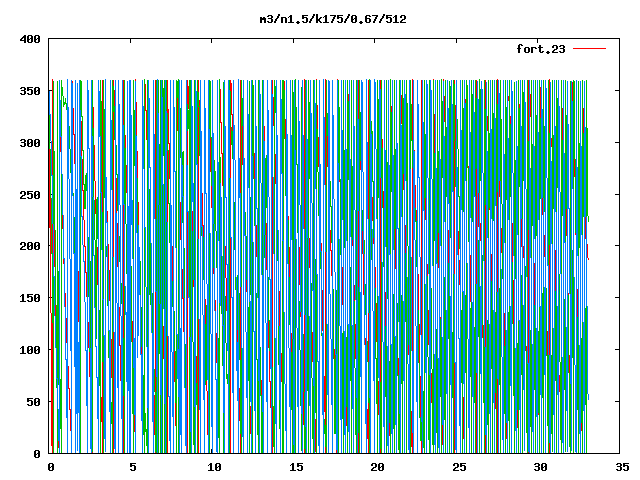
Task: Click x-axis label 5
Action: coord(133,467)
